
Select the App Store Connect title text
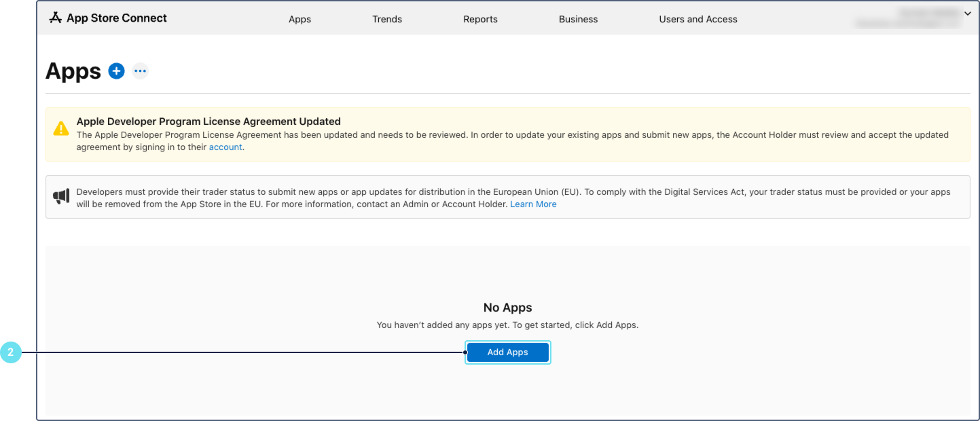(117, 18)
